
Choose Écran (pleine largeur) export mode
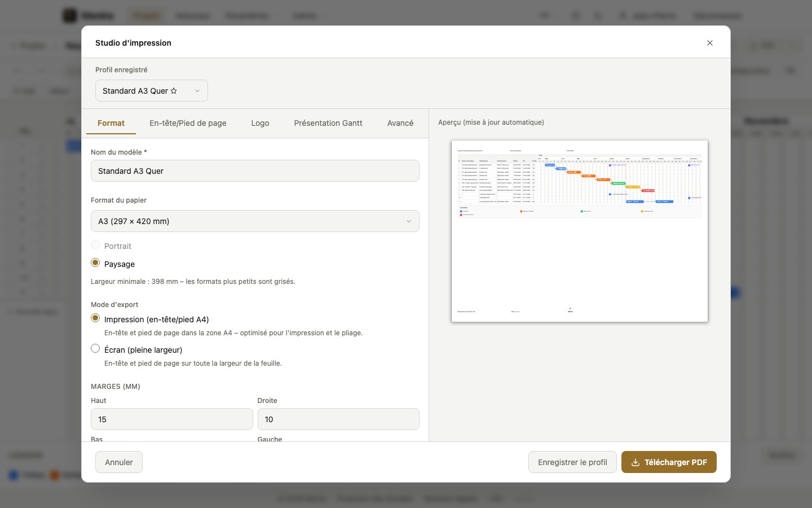(x=95, y=349)
